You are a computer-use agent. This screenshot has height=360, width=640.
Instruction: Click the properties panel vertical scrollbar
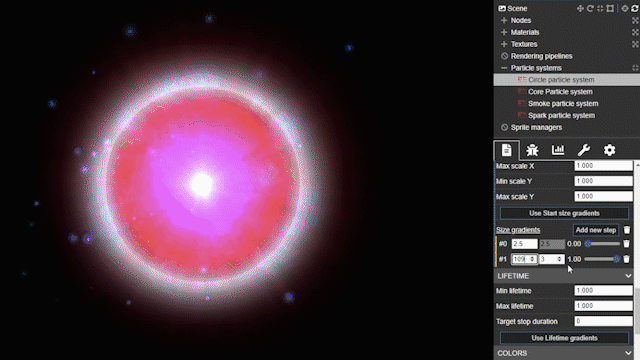coord(637,310)
